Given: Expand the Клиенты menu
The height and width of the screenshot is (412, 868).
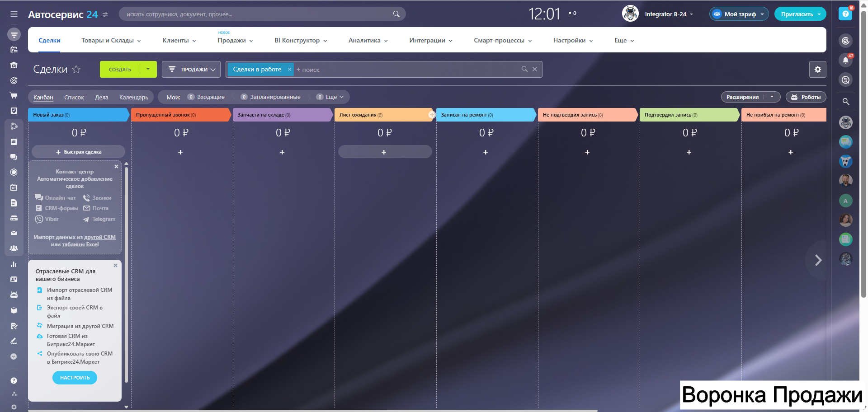Looking at the screenshot, I should (x=179, y=40).
